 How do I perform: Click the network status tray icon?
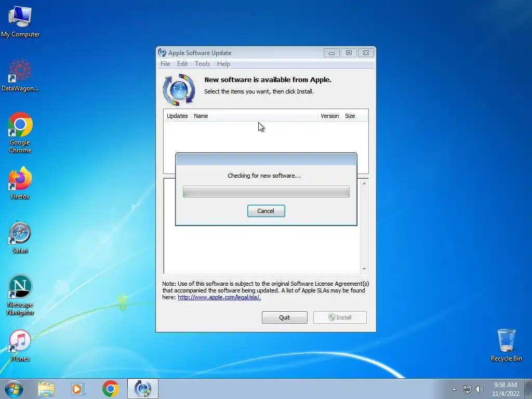point(467,389)
